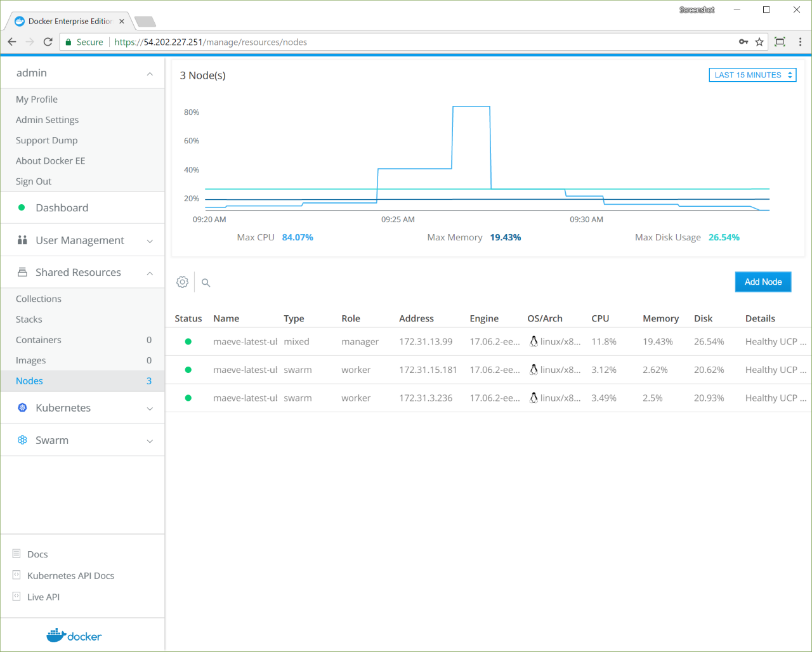Open the Dashboard from the sidebar
This screenshot has width=812, height=652.
pos(62,207)
